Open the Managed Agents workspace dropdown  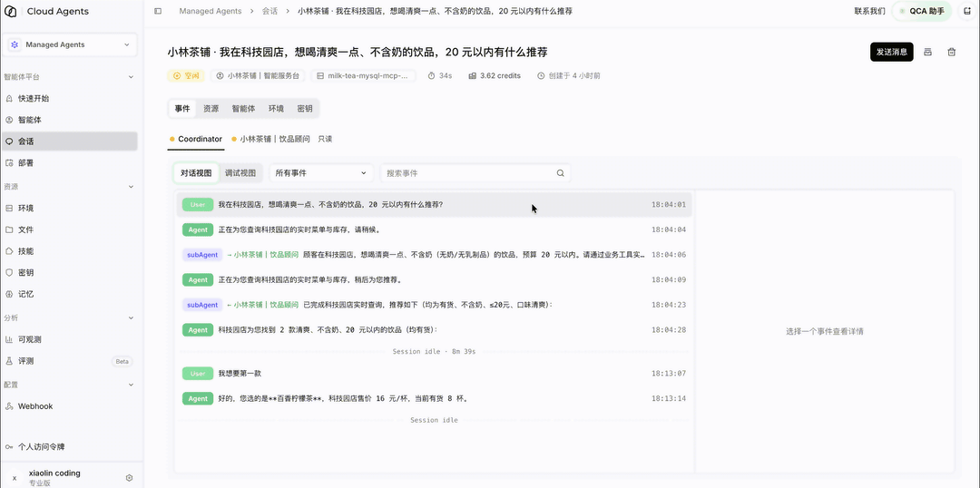coord(69,45)
